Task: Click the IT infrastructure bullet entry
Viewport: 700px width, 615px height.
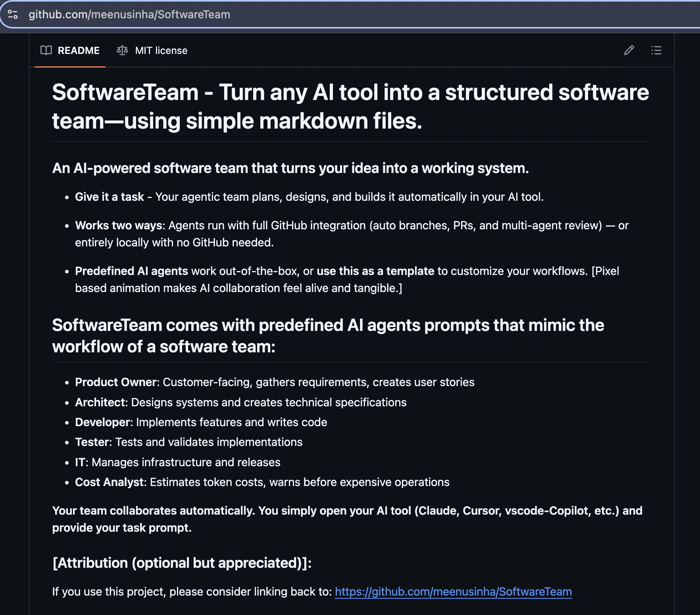Action: click(x=177, y=462)
